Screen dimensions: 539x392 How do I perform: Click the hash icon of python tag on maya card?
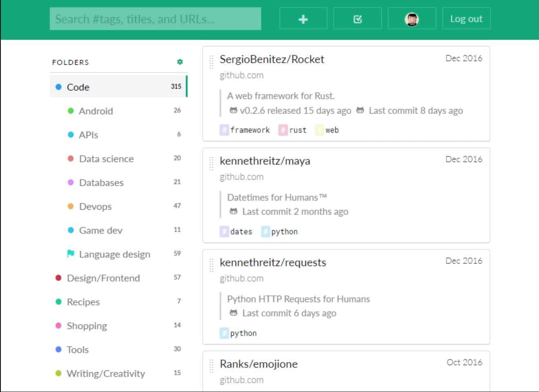point(265,231)
